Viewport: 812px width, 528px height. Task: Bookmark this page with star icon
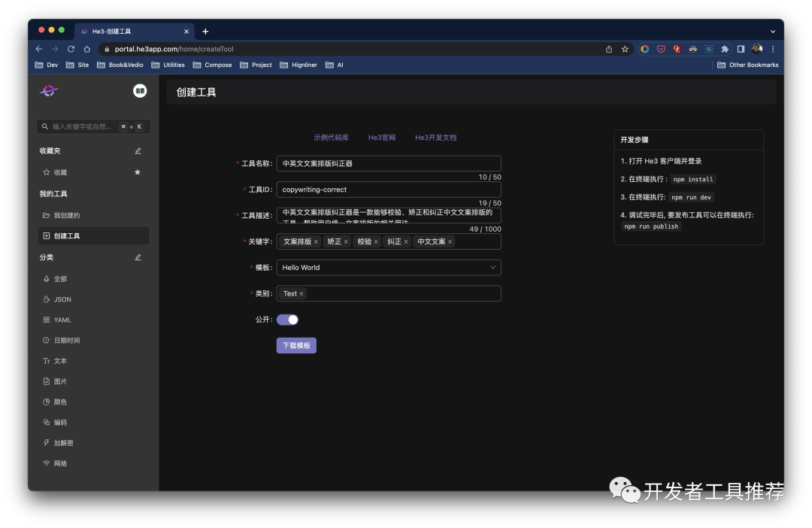tap(625, 49)
